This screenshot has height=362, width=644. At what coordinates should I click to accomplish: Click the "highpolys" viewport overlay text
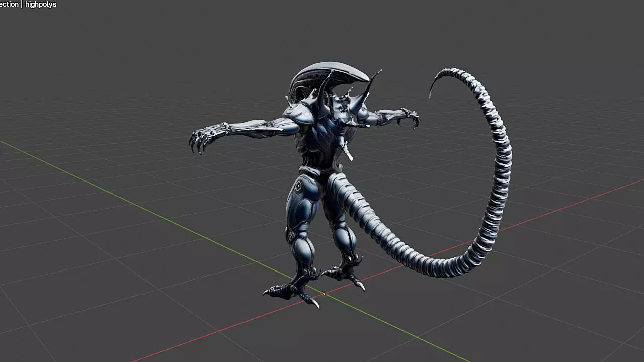(x=40, y=4)
